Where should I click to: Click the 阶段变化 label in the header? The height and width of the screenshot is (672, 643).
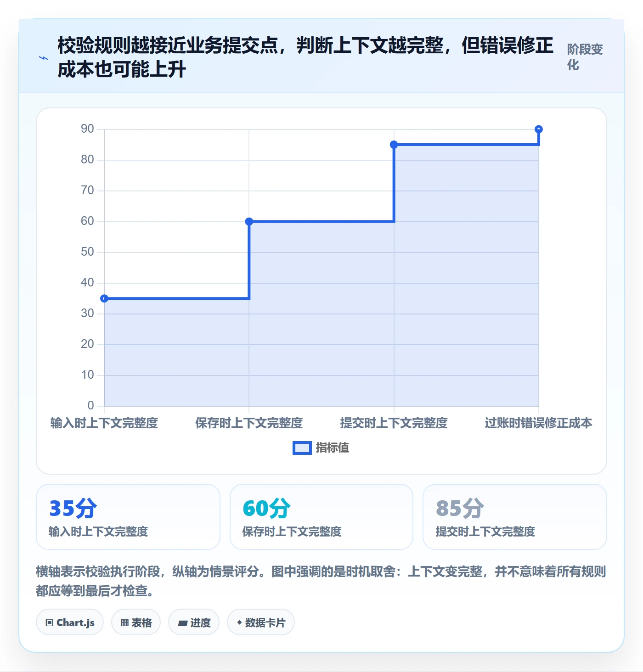tap(585, 57)
